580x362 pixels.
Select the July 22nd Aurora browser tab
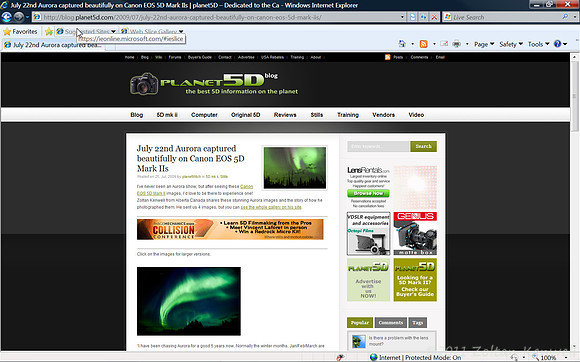(54, 45)
